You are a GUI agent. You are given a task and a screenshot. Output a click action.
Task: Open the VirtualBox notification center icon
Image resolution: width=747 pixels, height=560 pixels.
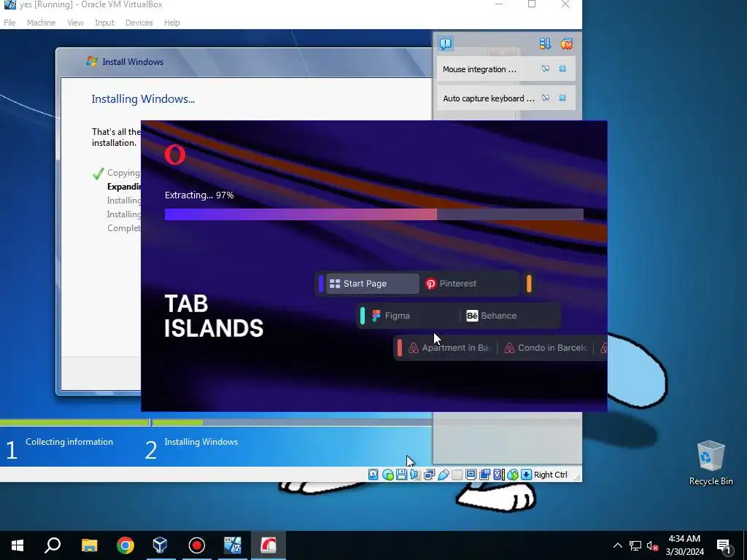click(x=446, y=44)
